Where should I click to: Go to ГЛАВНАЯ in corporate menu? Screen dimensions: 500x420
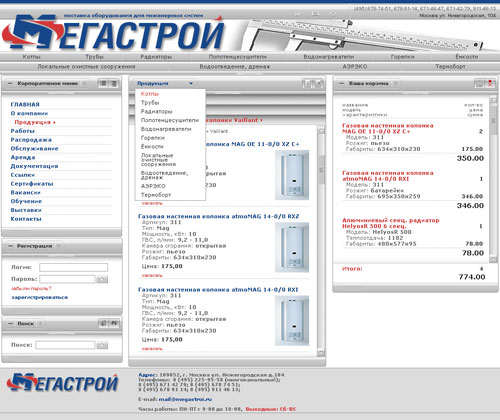point(25,105)
